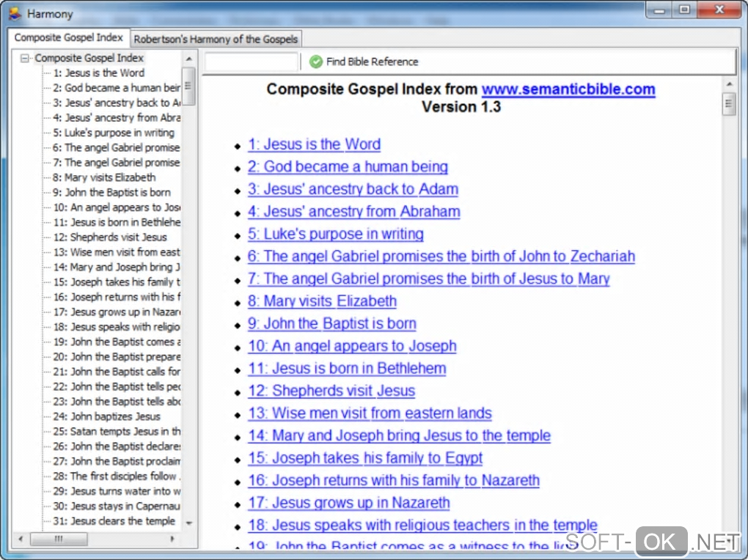
Task: Select tree item 9: John the Baptist is born
Action: pos(111,192)
